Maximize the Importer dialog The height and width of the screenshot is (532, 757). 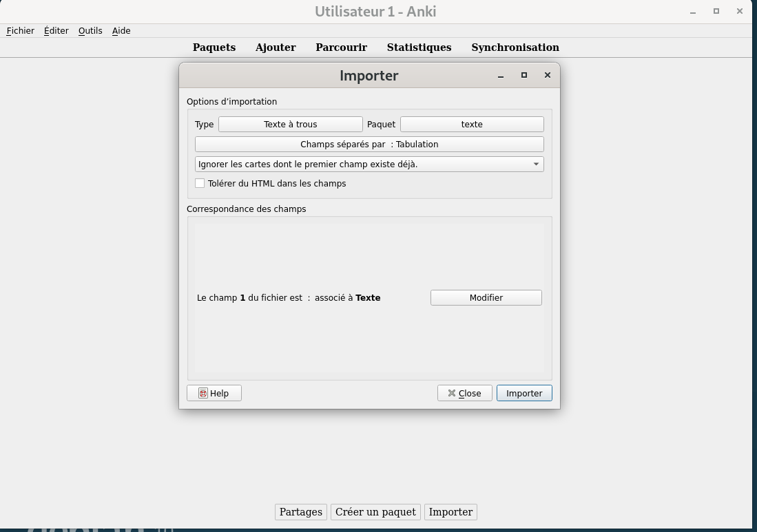point(523,75)
